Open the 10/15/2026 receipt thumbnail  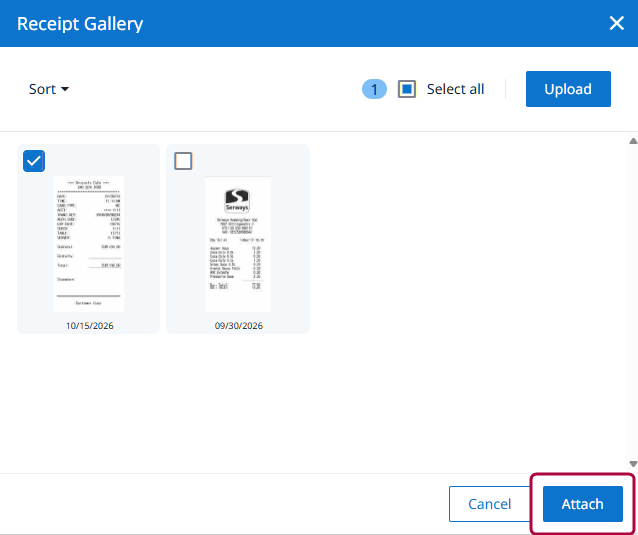(88, 244)
